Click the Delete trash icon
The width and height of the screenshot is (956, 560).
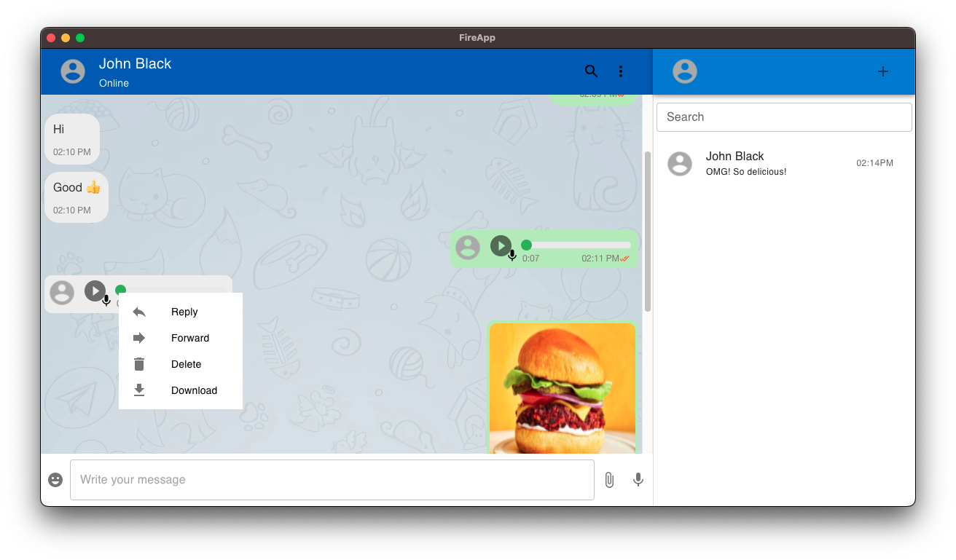tap(139, 364)
